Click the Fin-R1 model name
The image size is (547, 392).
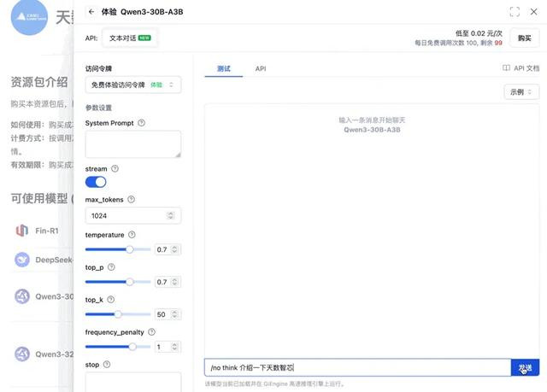pyautogui.click(x=47, y=231)
